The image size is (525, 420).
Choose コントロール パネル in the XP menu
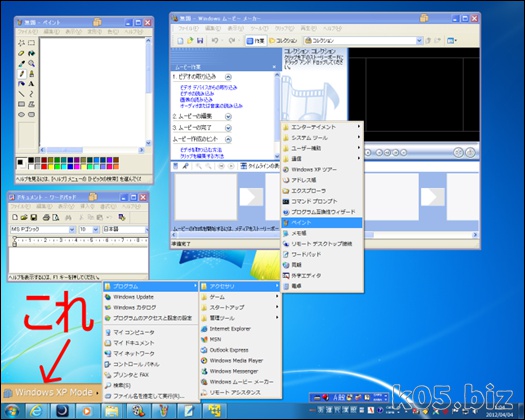[x=150, y=364]
